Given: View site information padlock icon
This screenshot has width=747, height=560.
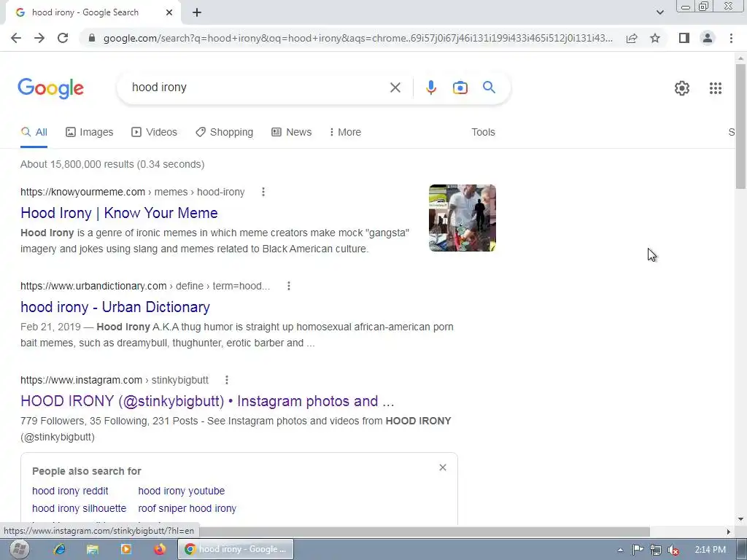Looking at the screenshot, I should point(91,38).
